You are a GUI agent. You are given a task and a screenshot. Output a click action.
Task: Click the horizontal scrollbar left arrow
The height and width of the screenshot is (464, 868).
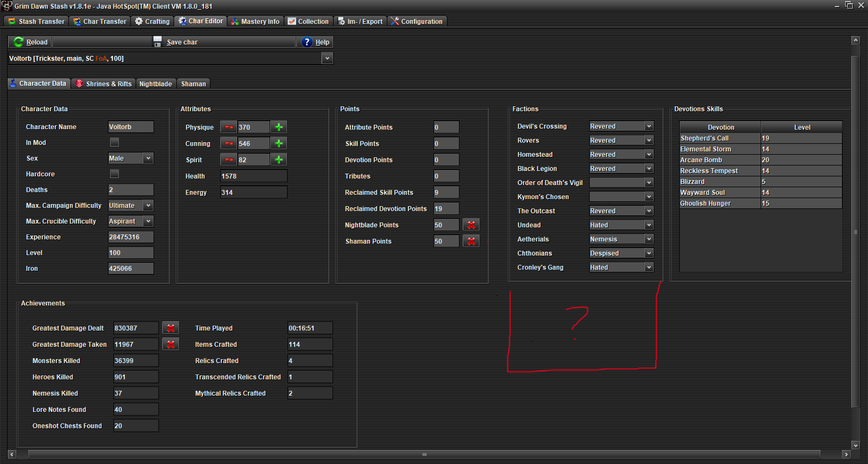[12, 454]
